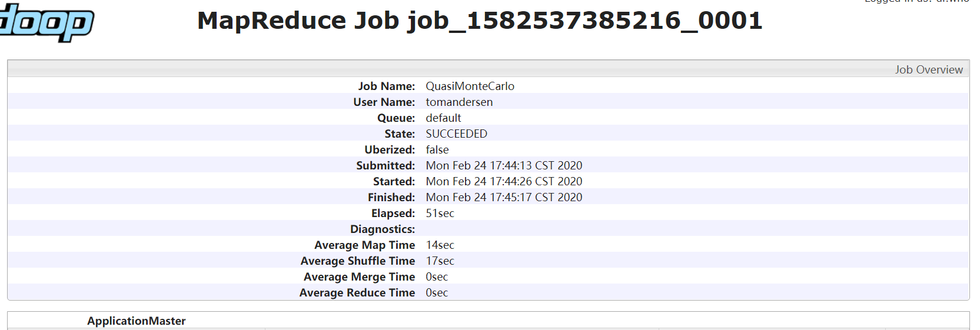The width and height of the screenshot is (980, 330).
Task: Click the user name tomandersen
Action: (459, 102)
